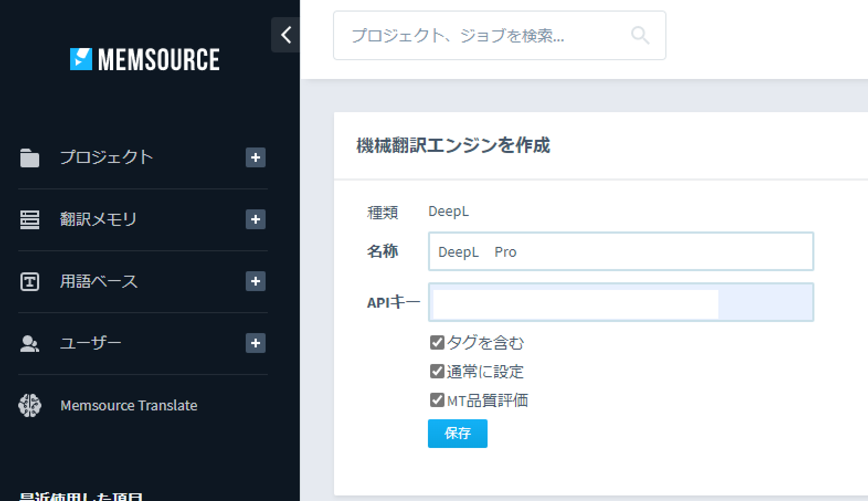Click the translation memory icon
868x501 pixels.
pyautogui.click(x=30, y=220)
